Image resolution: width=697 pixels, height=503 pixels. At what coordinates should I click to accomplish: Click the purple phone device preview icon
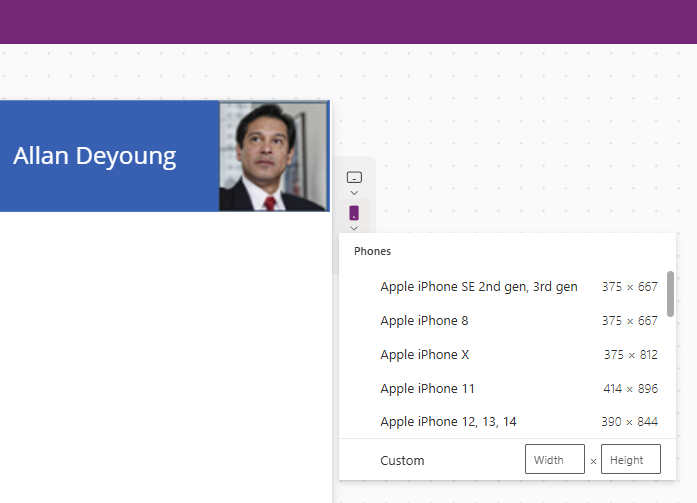[x=354, y=213]
